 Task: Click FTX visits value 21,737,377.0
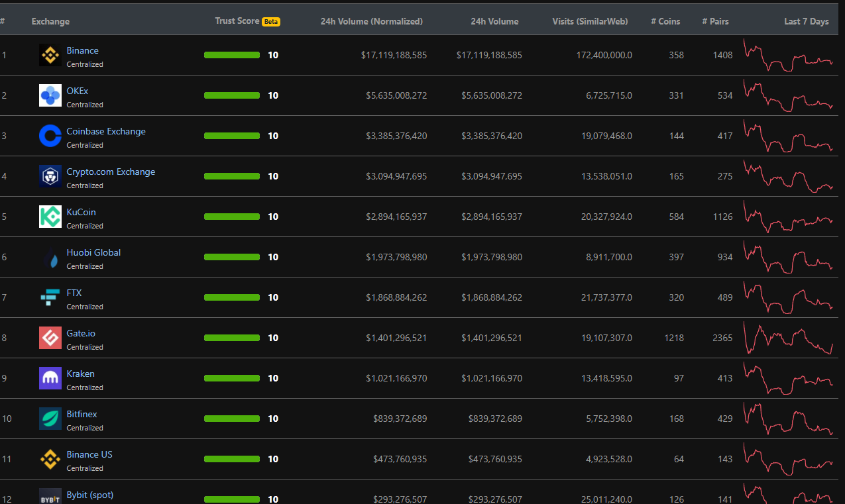606,297
